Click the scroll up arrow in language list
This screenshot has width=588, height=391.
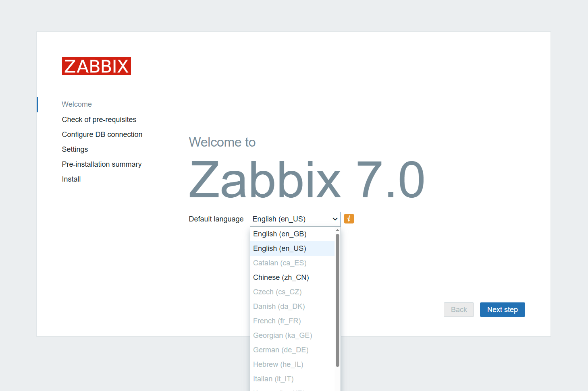pos(337,230)
